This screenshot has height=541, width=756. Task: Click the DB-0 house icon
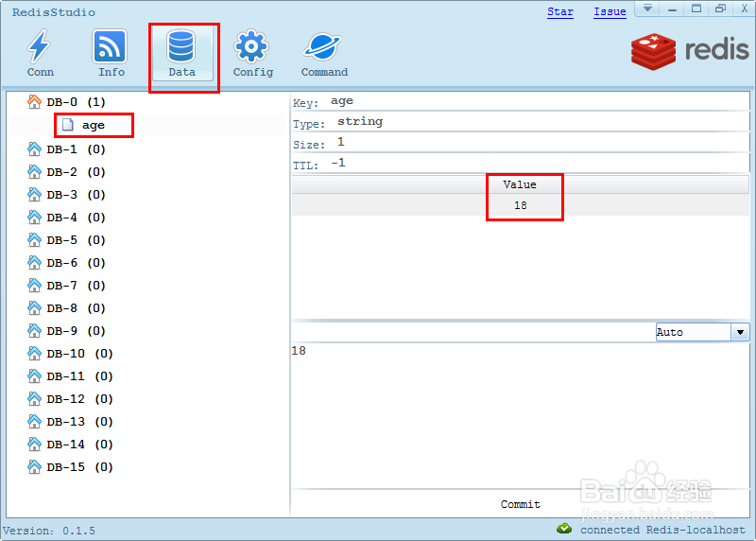[x=34, y=102]
